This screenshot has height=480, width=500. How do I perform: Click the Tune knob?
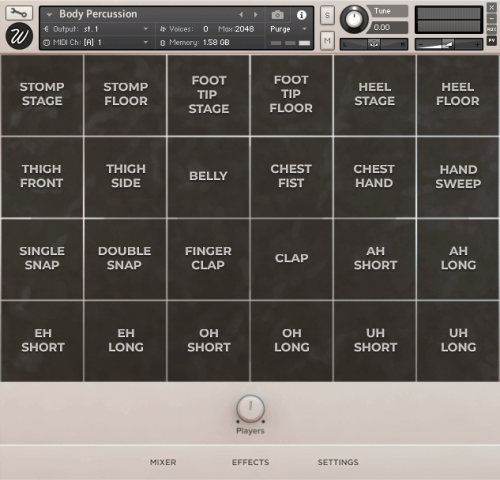coord(354,19)
